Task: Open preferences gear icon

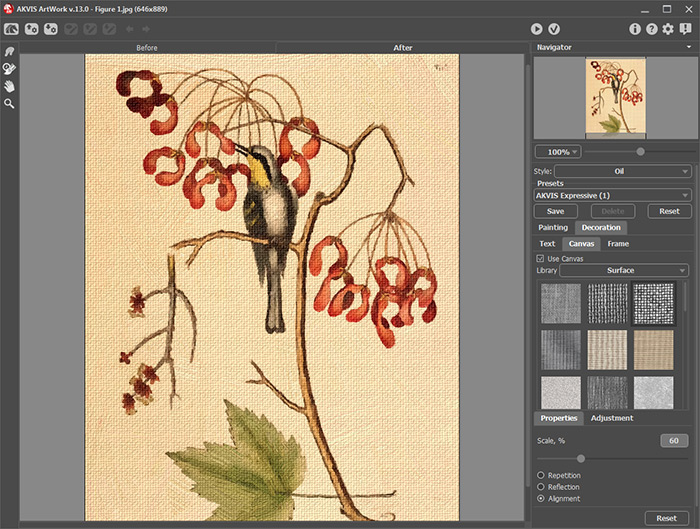Action: 668,29
